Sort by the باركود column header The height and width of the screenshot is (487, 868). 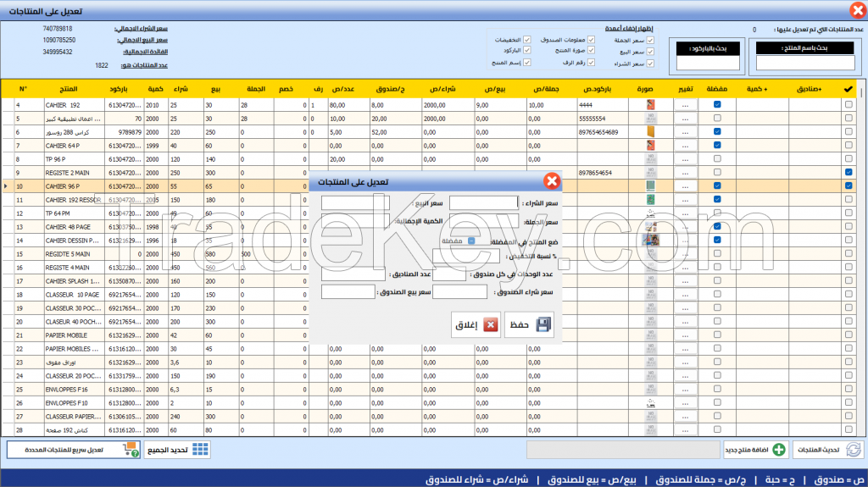coord(119,89)
